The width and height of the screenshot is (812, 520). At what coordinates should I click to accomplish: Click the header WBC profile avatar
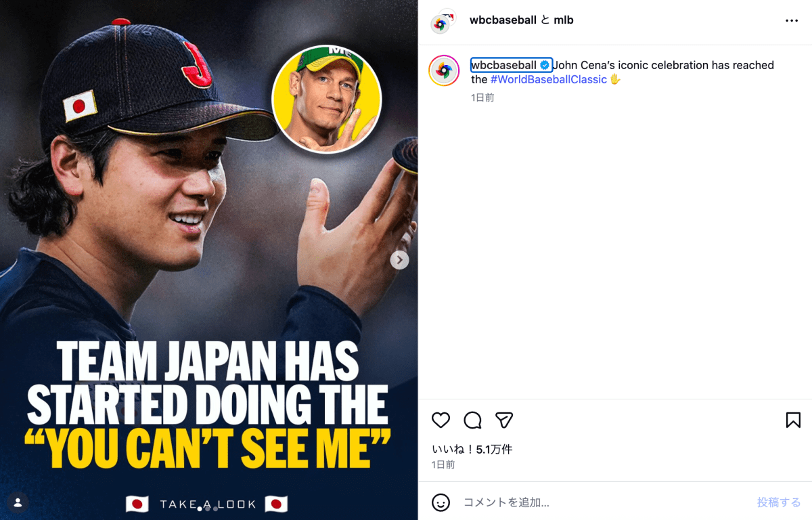coord(441,22)
